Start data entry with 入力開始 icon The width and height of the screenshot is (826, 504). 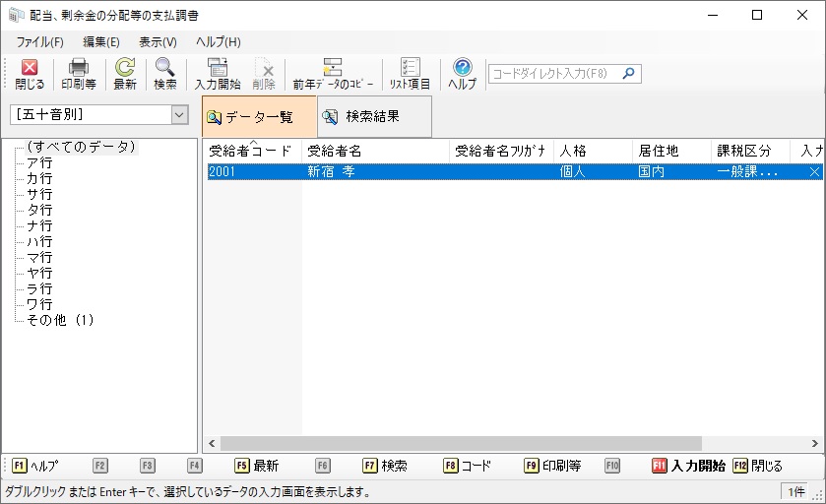218,74
